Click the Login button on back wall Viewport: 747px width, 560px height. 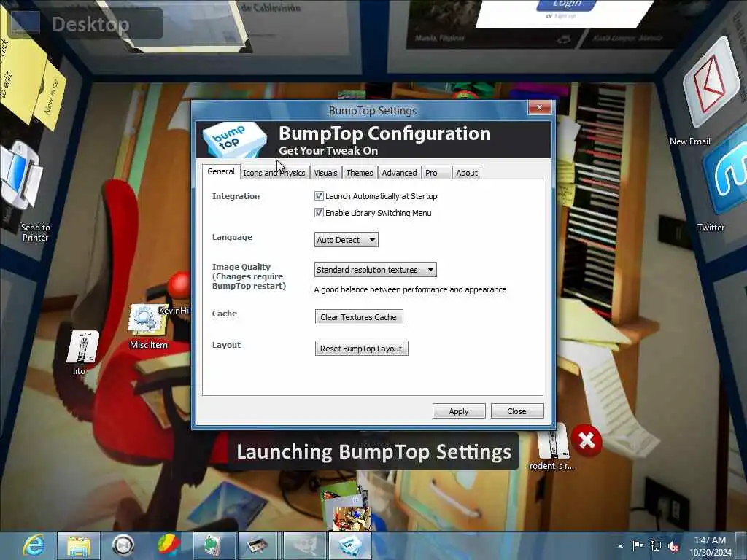pyautogui.click(x=566, y=4)
